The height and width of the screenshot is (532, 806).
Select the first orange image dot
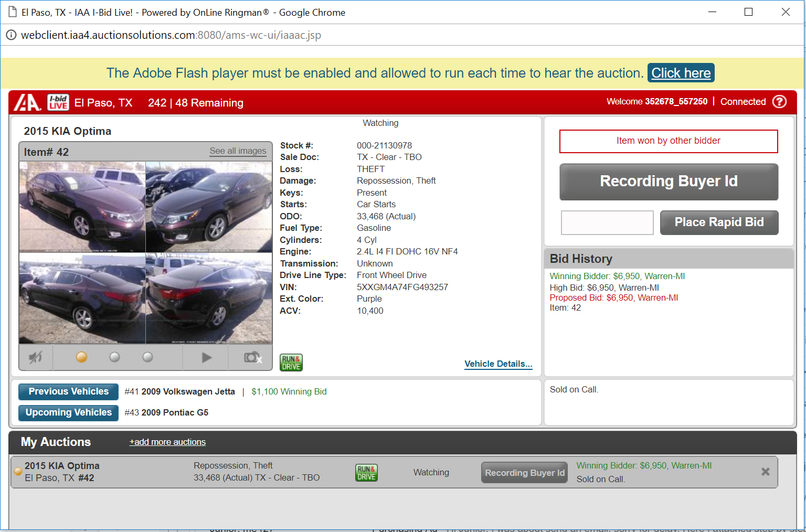(81, 357)
